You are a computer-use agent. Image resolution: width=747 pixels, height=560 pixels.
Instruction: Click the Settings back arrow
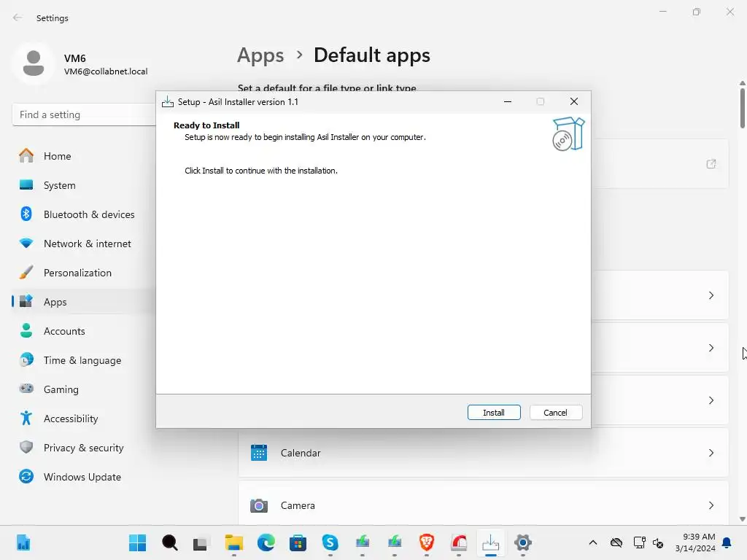[18, 17]
